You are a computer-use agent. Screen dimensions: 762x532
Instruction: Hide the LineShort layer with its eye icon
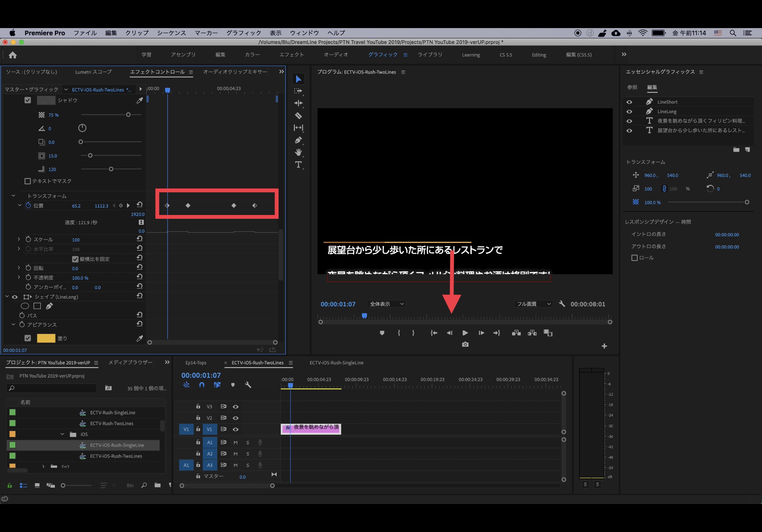point(629,102)
